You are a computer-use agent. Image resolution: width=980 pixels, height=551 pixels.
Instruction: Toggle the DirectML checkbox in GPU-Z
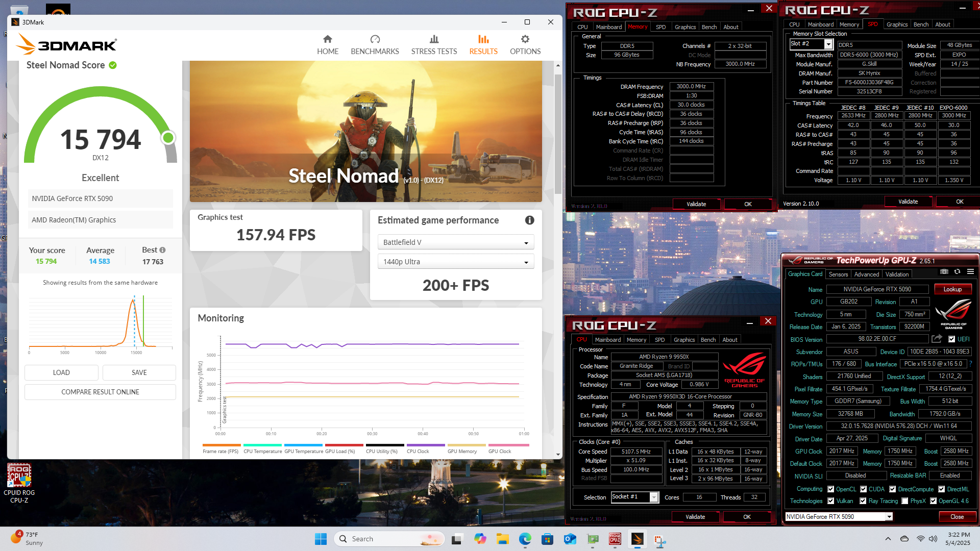pyautogui.click(x=941, y=489)
